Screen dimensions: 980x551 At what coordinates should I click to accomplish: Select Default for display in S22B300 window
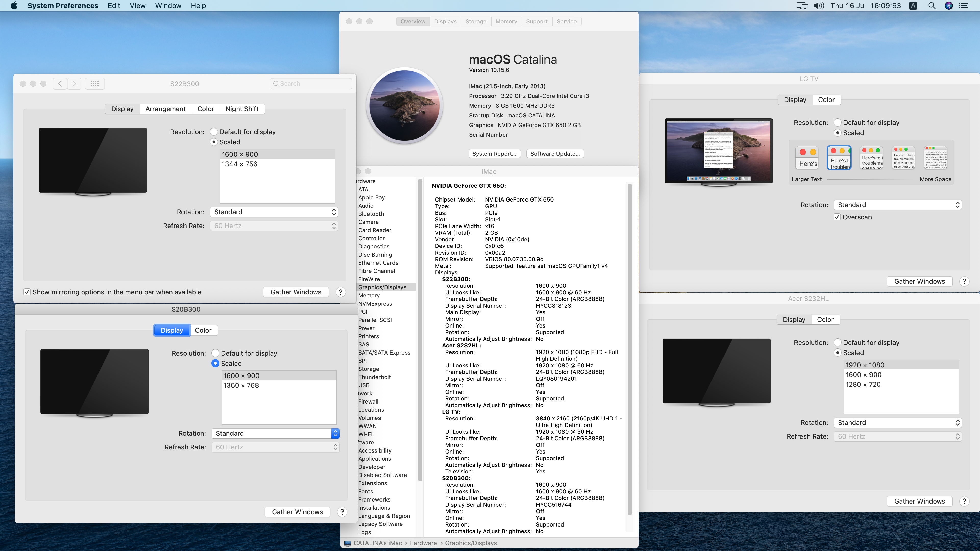point(214,132)
